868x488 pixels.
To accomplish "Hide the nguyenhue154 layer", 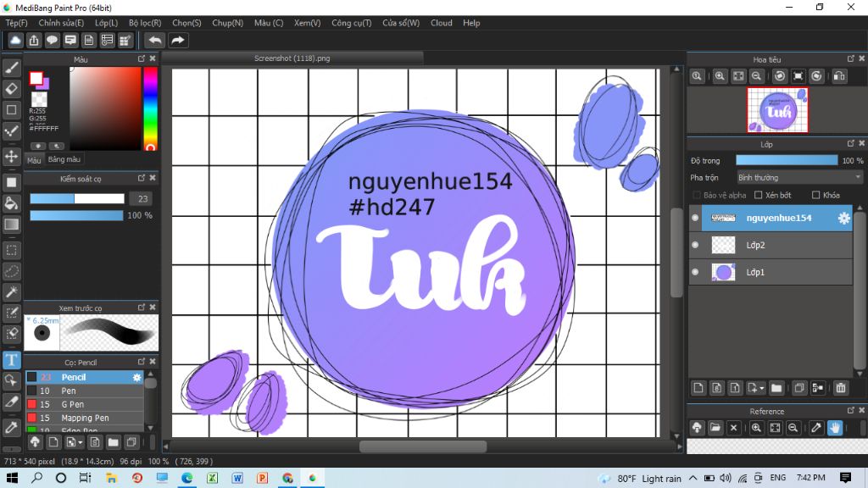I will pyautogui.click(x=695, y=218).
